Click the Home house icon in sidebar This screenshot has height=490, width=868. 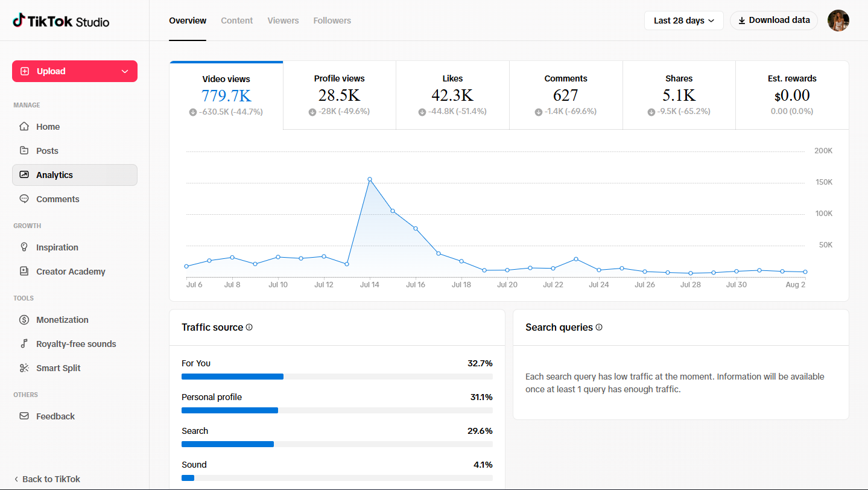pos(24,127)
